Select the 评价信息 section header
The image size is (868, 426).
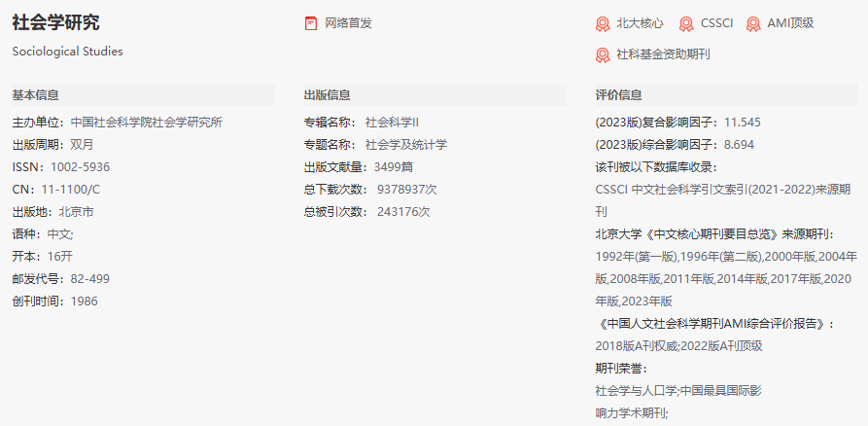[618, 95]
